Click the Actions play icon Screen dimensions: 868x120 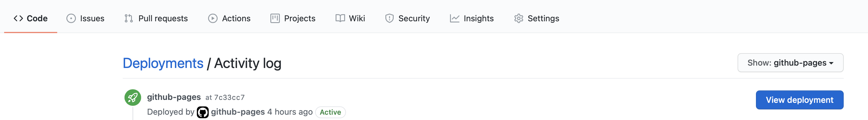[x=213, y=19]
